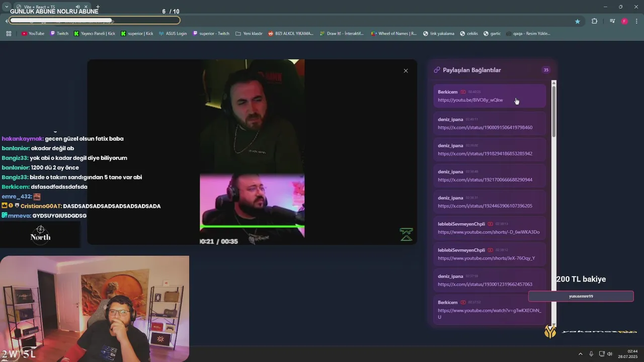Click the taskbar microphone icon
Image resolution: width=644 pixels, height=362 pixels.
(591, 354)
